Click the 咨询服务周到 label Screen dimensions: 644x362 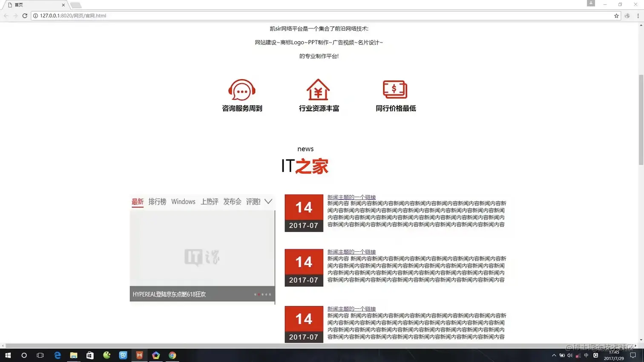click(x=242, y=108)
